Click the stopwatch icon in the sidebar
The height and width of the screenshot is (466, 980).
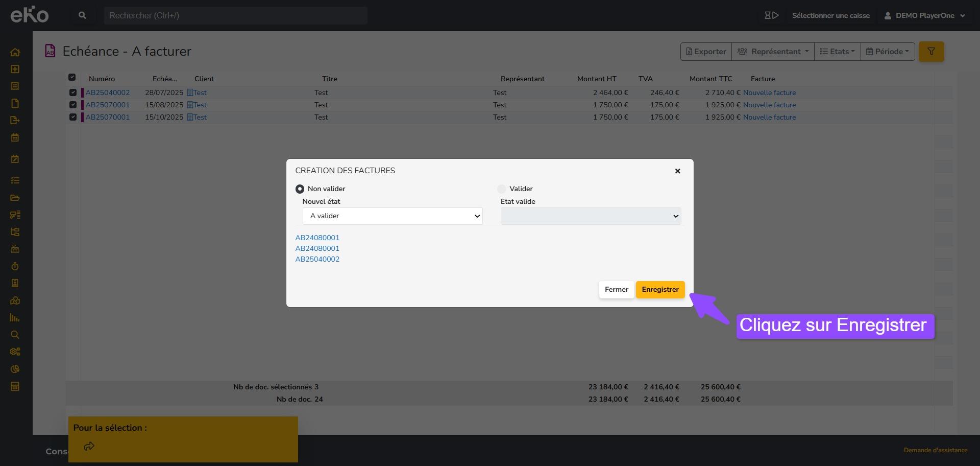15,266
